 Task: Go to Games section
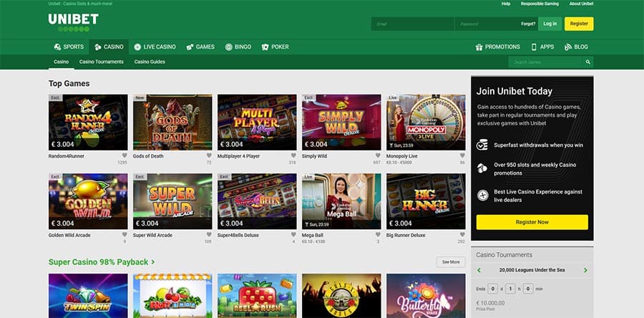200,47
